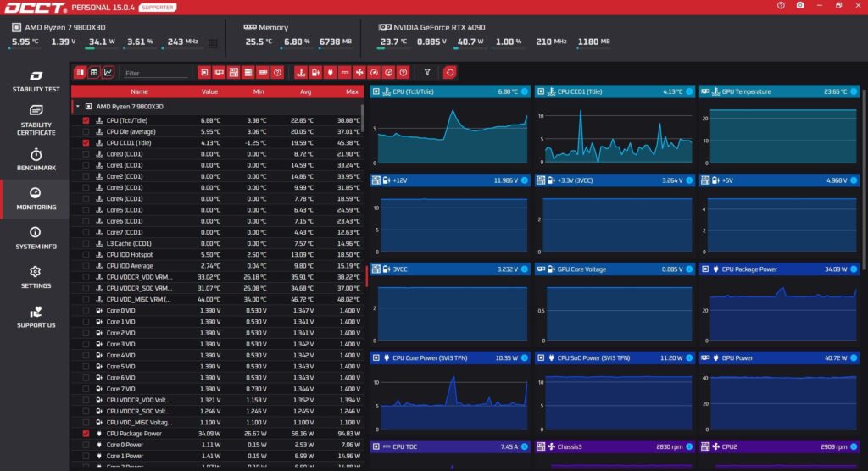The image size is (868, 471).
Task: Toggle the temperature sensor filter icon
Action: click(x=301, y=73)
